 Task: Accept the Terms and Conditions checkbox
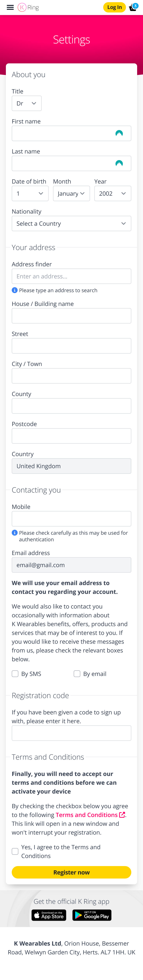15,851
